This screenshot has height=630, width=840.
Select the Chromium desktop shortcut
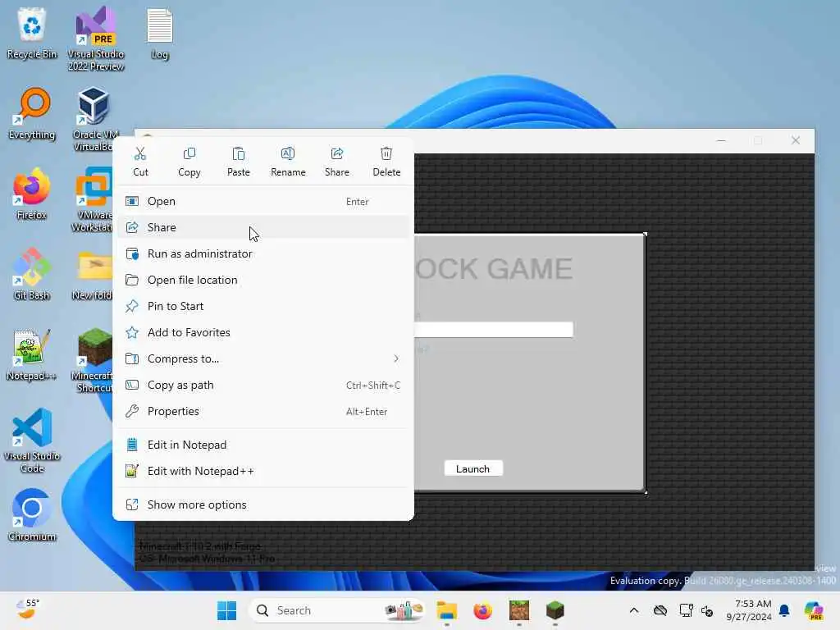click(x=32, y=515)
